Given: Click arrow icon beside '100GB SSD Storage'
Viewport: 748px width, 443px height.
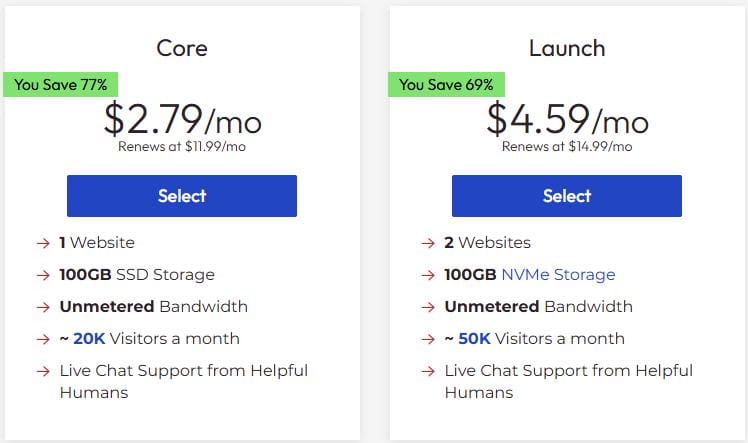Looking at the screenshot, I should tap(43, 275).
